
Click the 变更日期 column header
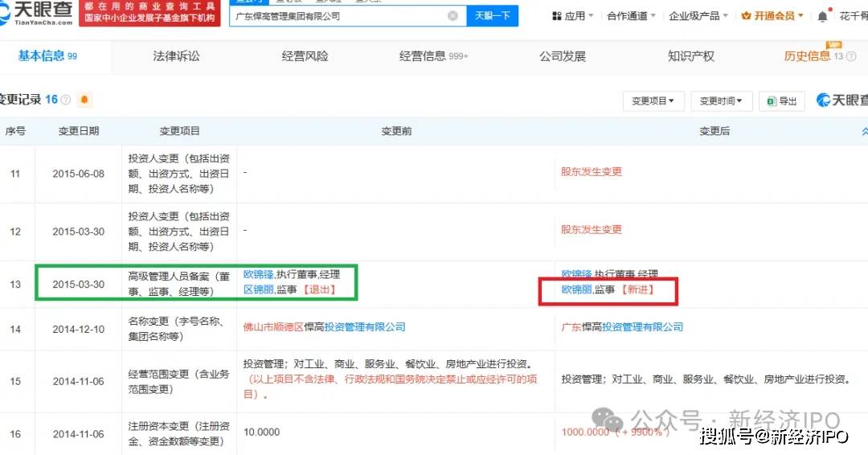(x=79, y=131)
